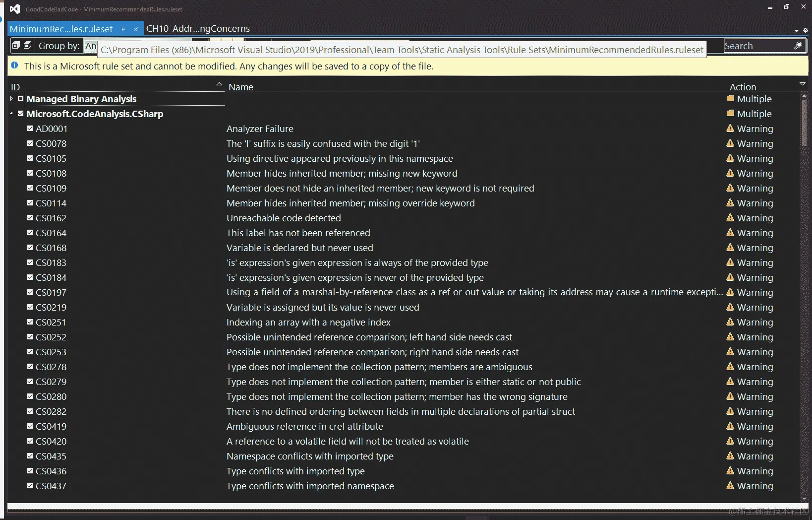Open the Action cell for rule CS0282
This screenshot has height=520, width=812.
click(x=750, y=411)
